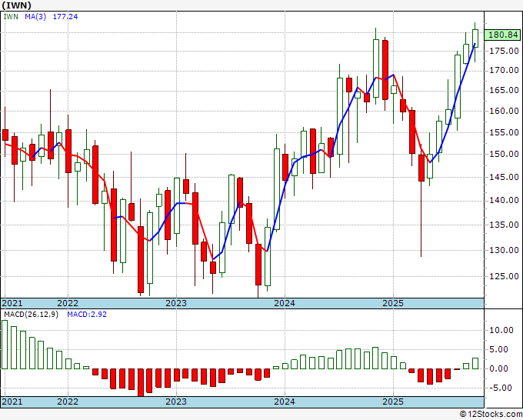This screenshot has width=523, height=420.
Task: Click 2021 on the MACD timeline
Action: click(x=12, y=402)
